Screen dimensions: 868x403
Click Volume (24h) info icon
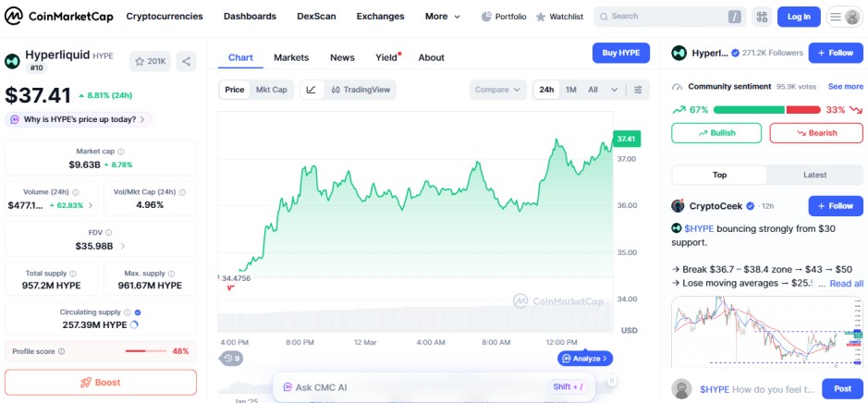[75, 192]
